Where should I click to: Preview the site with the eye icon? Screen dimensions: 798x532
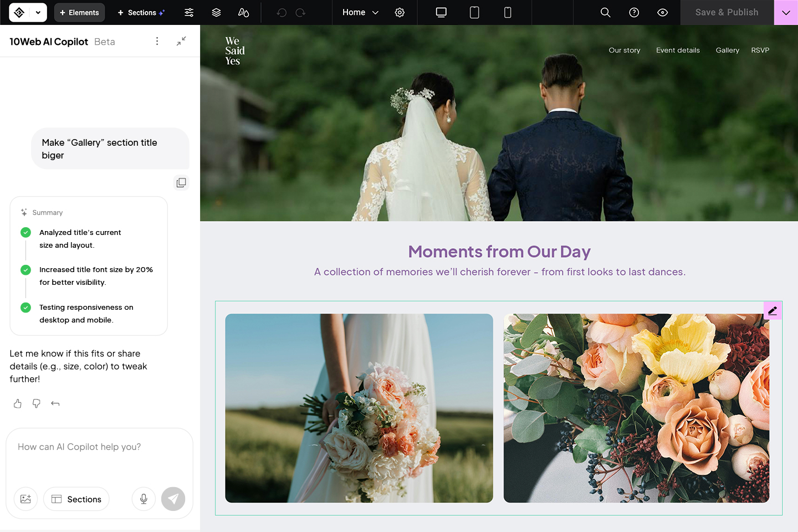[662, 12]
